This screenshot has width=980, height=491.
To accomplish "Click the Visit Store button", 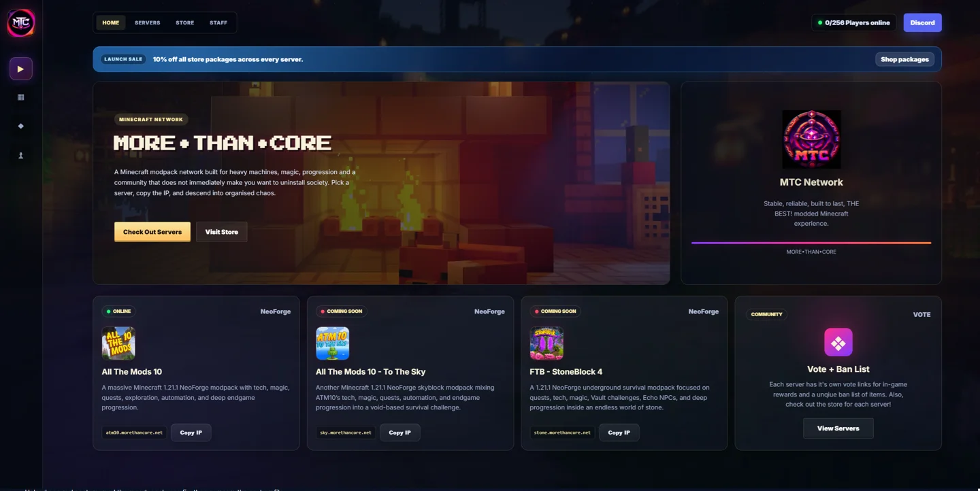I will [222, 232].
